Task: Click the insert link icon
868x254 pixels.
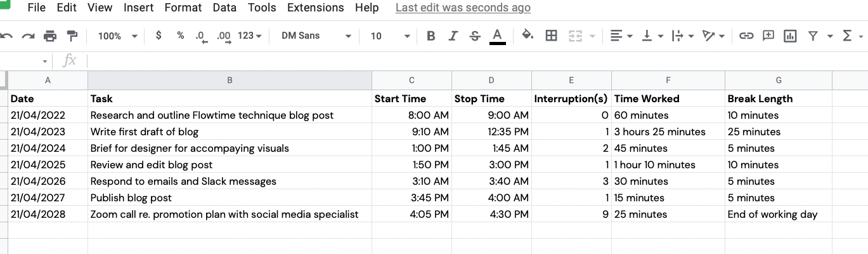Action: point(746,36)
